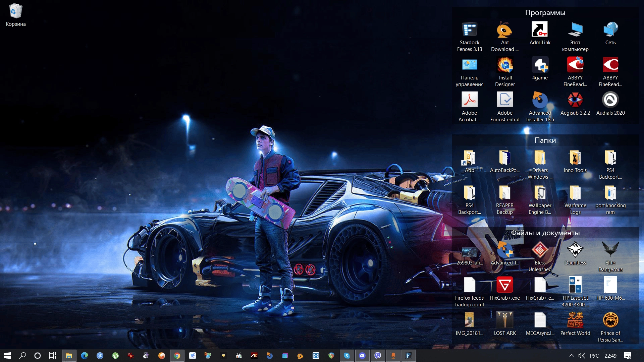The height and width of the screenshot is (362, 644).
Task: Open the Inno Tools folder
Action: [x=575, y=161]
